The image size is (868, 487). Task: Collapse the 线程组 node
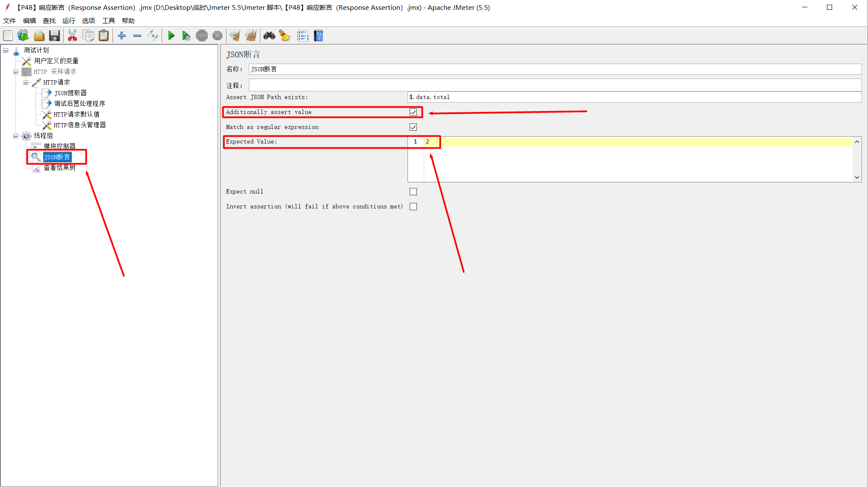[x=15, y=136]
